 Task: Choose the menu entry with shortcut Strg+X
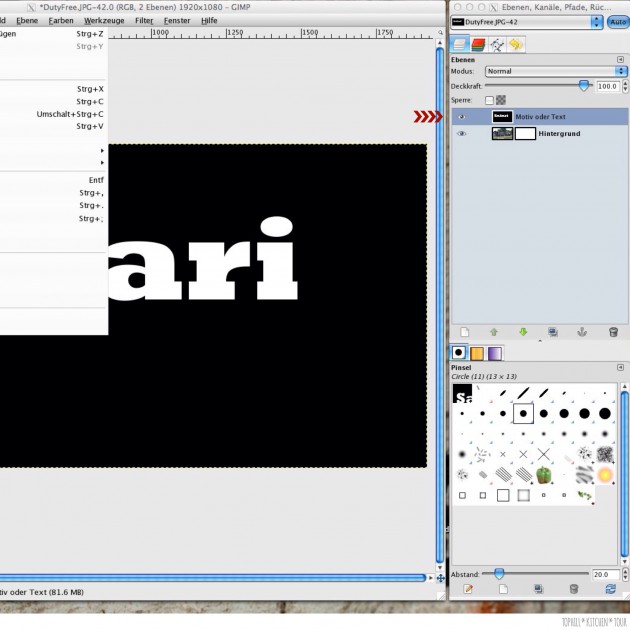(53, 89)
